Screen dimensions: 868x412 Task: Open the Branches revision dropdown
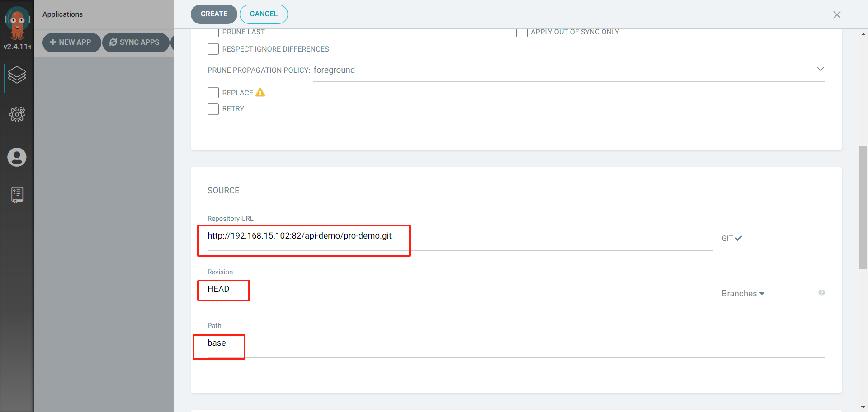click(x=743, y=293)
